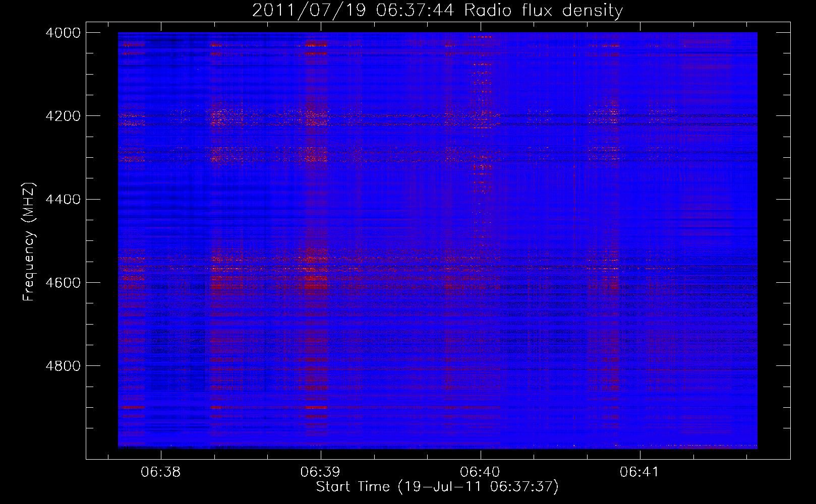816x504 pixels.
Task: Select the 4600 frequency tick label
Action: click(63, 283)
